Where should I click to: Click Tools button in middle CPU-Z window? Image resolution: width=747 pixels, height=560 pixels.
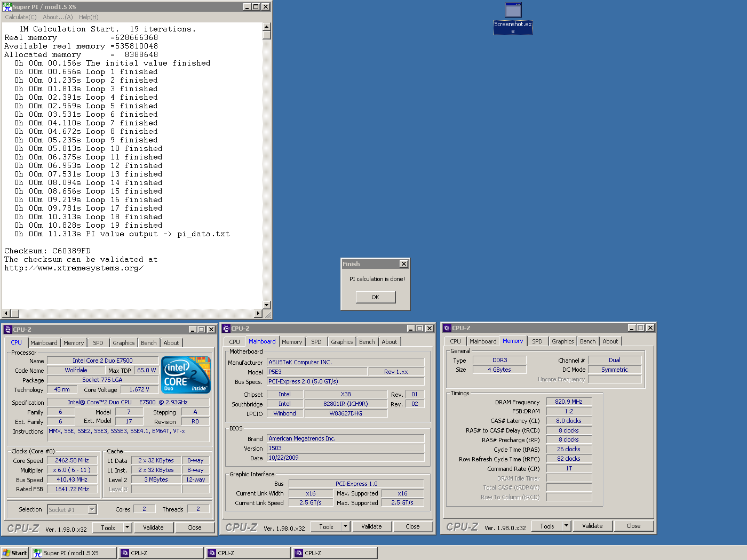(x=327, y=526)
